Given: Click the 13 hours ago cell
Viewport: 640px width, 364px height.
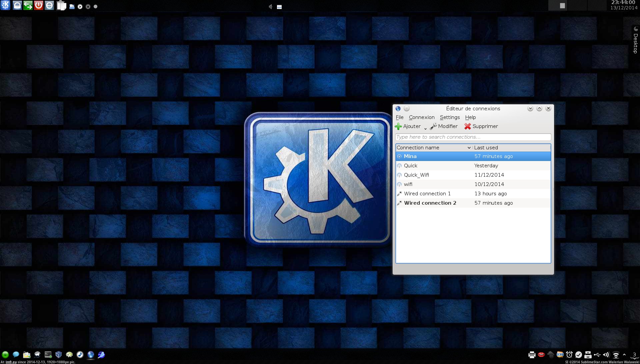Looking at the screenshot, I should [491, 194].
